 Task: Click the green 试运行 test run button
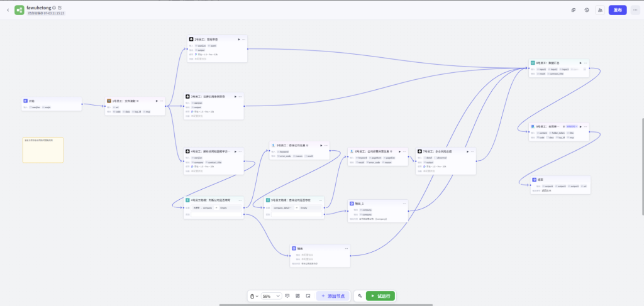(x=380, y=295)
